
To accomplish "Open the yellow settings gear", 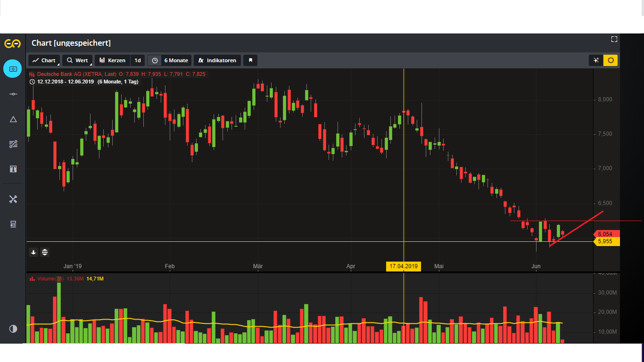I will point(611,60).
